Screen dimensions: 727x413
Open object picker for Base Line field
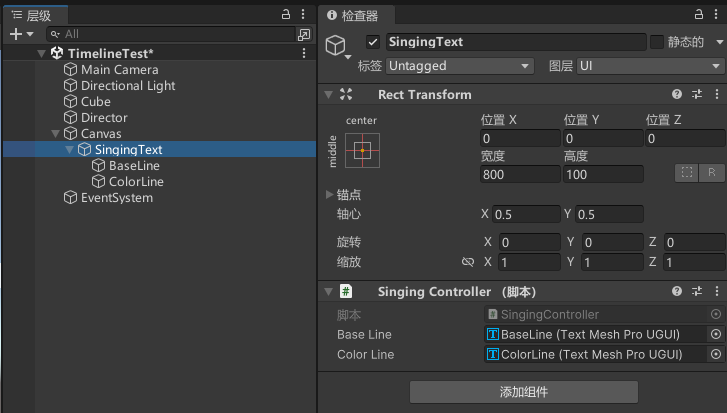[715, 334]
